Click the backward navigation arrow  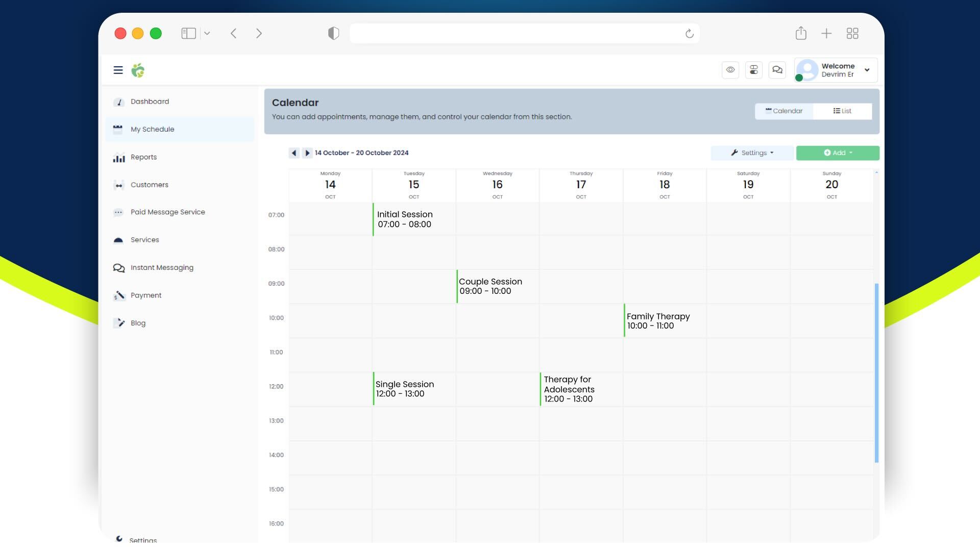pos(293,153)
